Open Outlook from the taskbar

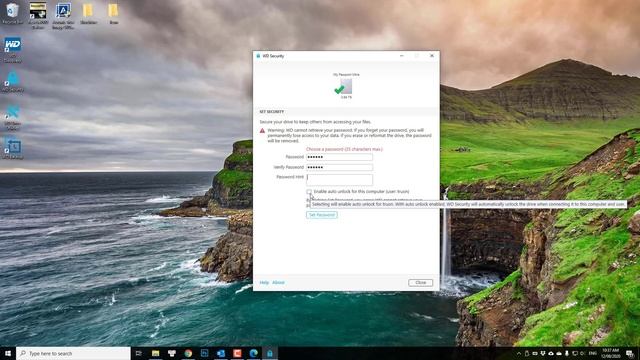(x=221, y=353)
